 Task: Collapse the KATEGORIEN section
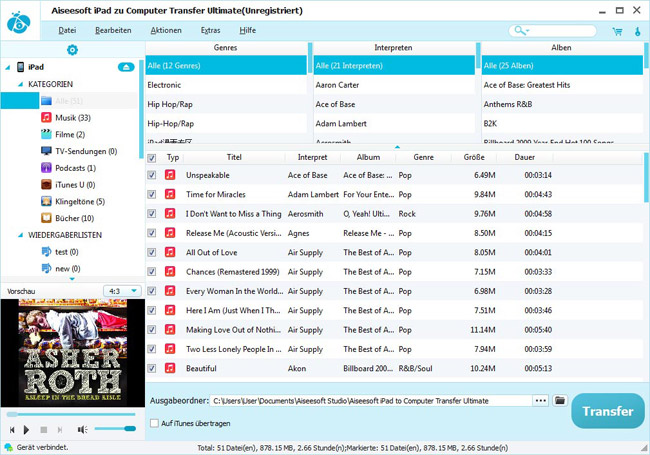click(x=20, y=84)
